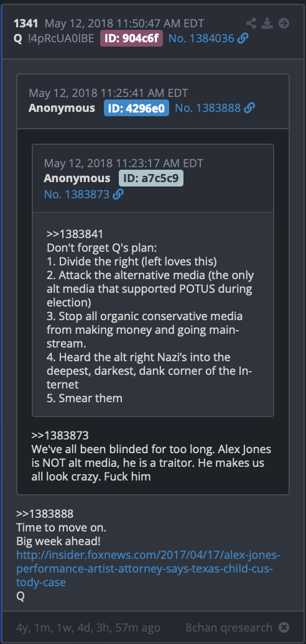Screen dimensions: 306x644
Task: Open post No. 1383888 link
Action: tap(208, 108)
